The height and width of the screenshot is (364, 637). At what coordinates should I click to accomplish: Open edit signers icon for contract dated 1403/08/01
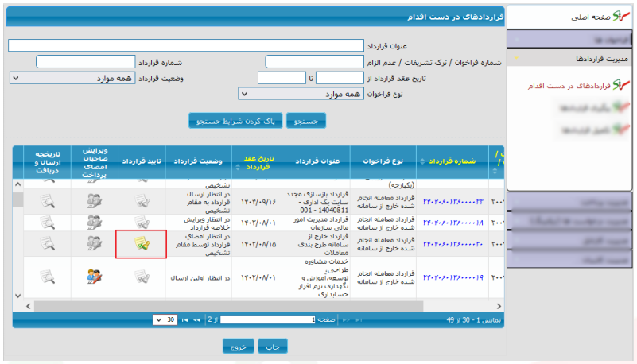click(95, 222)
